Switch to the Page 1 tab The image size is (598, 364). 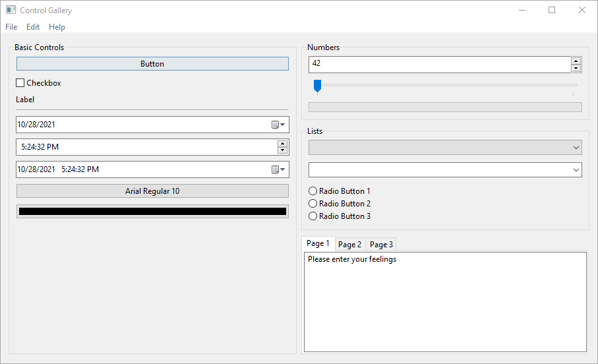(318, 243)
